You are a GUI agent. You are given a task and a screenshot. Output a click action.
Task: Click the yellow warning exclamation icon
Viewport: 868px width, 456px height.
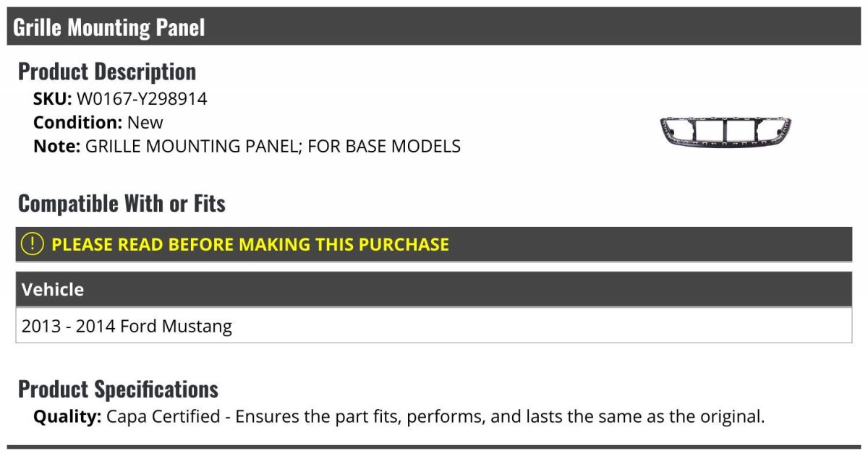pyautogui.click(x=32, y=244)
